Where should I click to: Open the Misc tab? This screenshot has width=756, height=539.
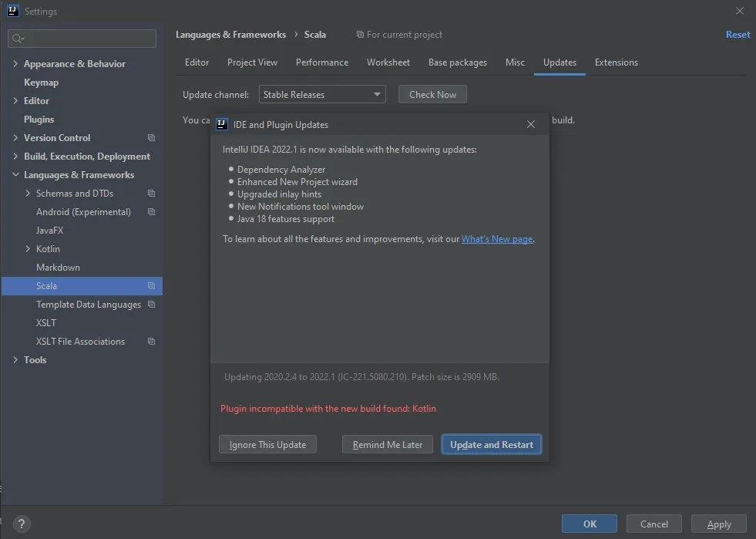pos(515,62)
